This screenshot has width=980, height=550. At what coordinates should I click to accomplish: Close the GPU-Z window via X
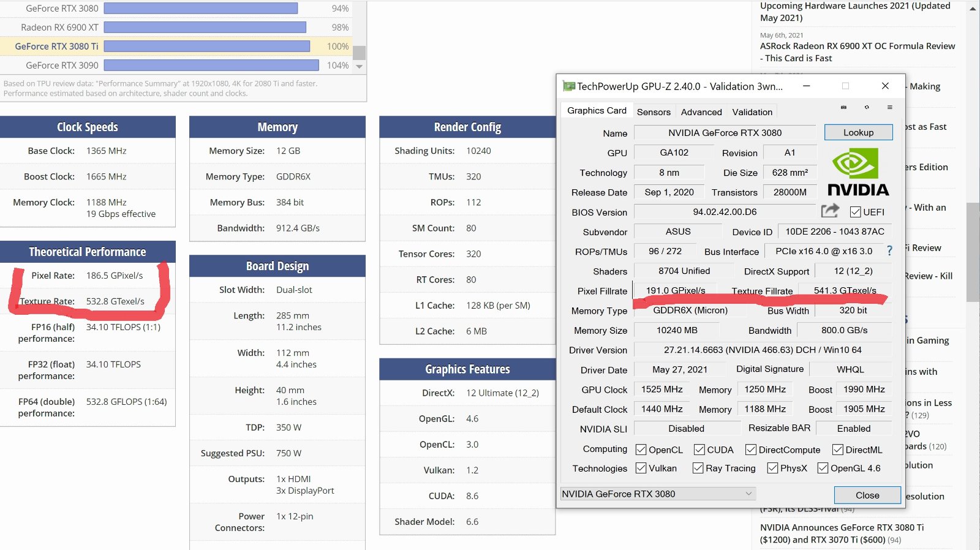885,86
